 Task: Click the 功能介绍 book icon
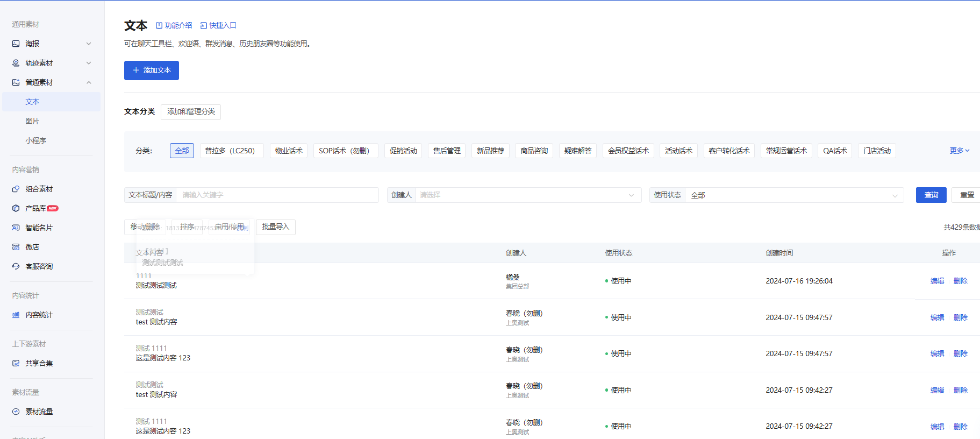159,25
